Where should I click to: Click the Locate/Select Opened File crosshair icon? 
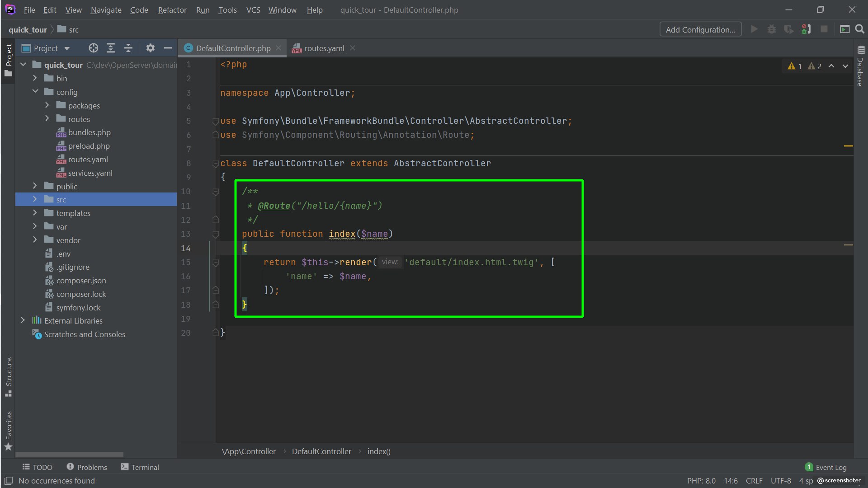coord(93,48)
